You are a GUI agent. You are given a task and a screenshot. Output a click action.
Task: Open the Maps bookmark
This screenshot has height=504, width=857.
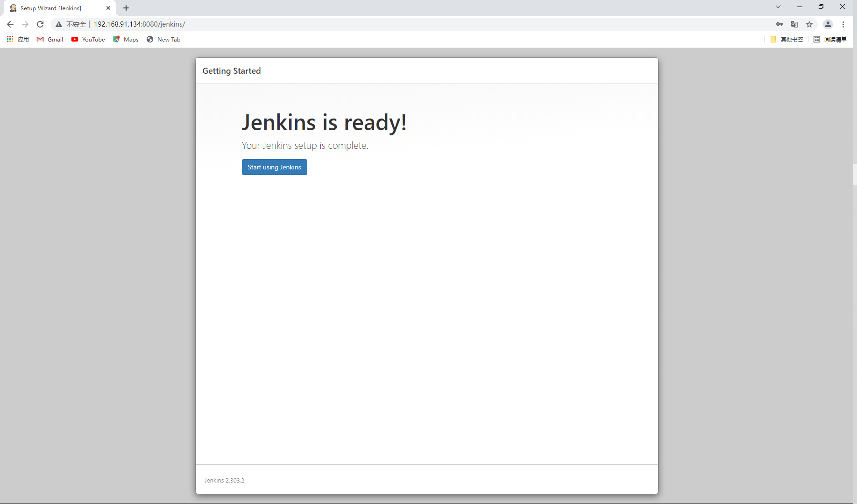click(126, 39)
